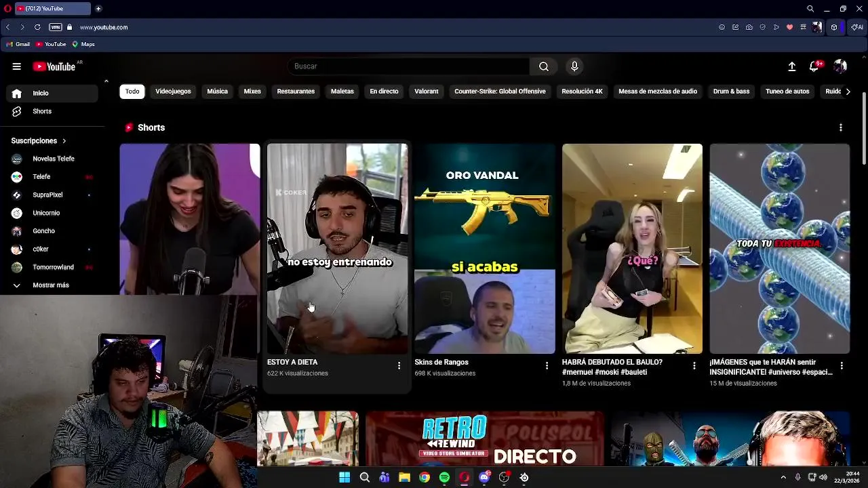Open Opera tab search magnifier
The image size is (868, 488).
(x=810, y=9)
